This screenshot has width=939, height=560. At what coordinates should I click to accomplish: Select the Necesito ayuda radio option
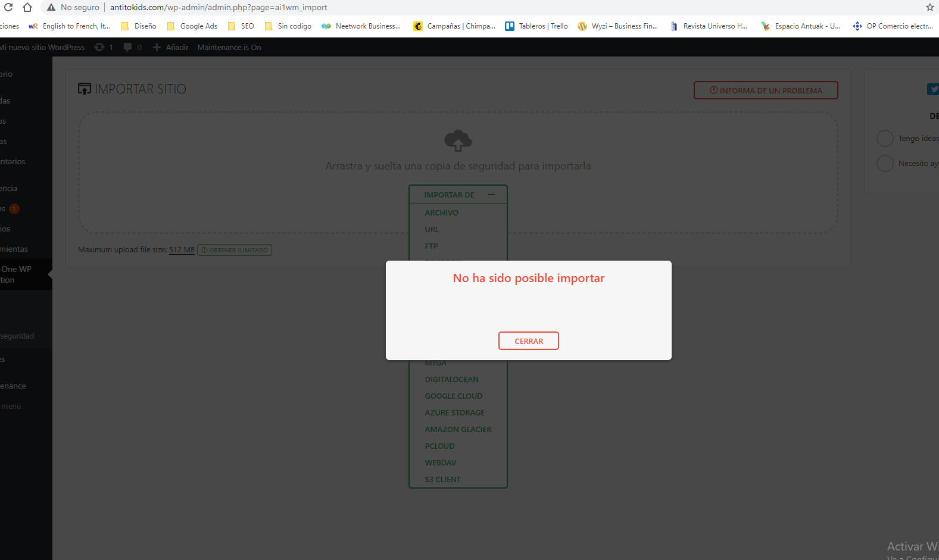point(885,164)
